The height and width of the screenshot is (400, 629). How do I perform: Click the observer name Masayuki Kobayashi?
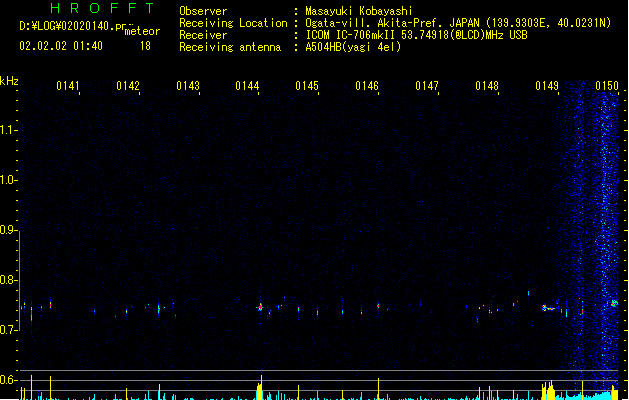point(359,11)
